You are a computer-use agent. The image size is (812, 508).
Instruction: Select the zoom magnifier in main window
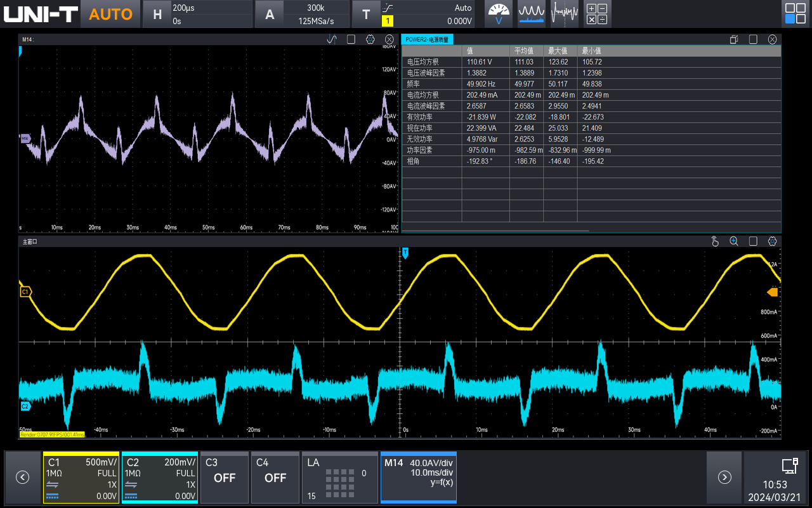point(734,241)
